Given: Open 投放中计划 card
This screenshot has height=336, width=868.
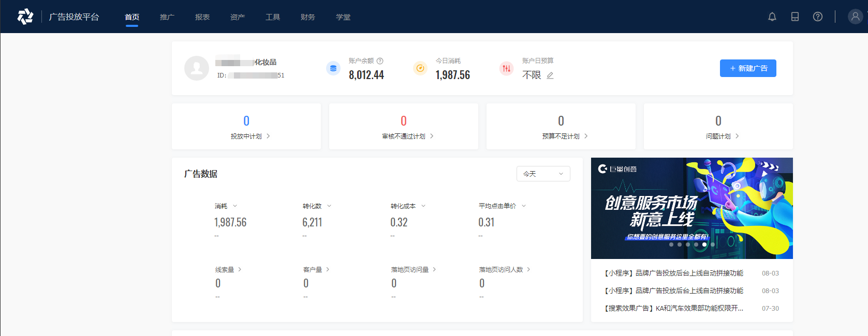Looking at the screenshot, I should [x=246, y=127].
